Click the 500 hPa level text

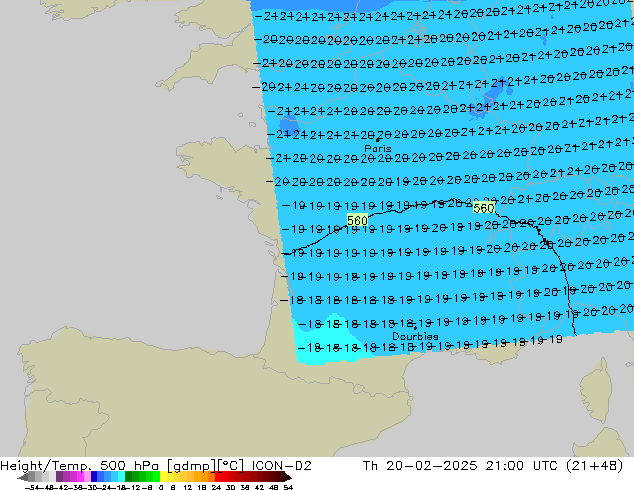[x=131, y=466]
